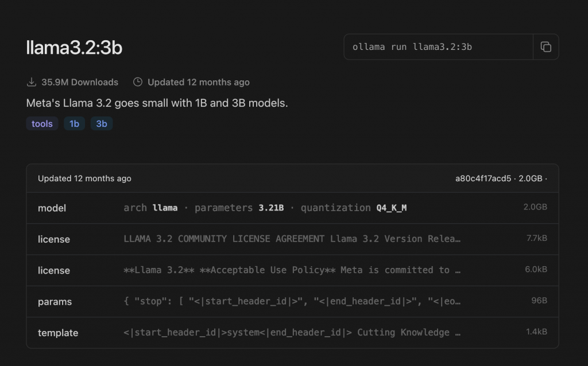The width and height of the screenshot is (588, 366).
Task: Click the a80c4f17acd5 digest hash
Action: pyautogui.click(x=483, y=178)
